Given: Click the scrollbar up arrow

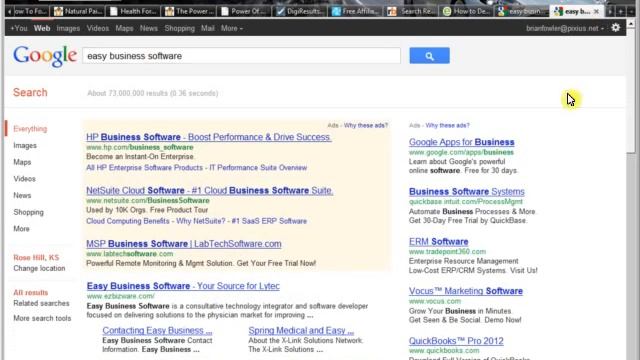Looking at the screenshot, I should (x=631, y=24).
